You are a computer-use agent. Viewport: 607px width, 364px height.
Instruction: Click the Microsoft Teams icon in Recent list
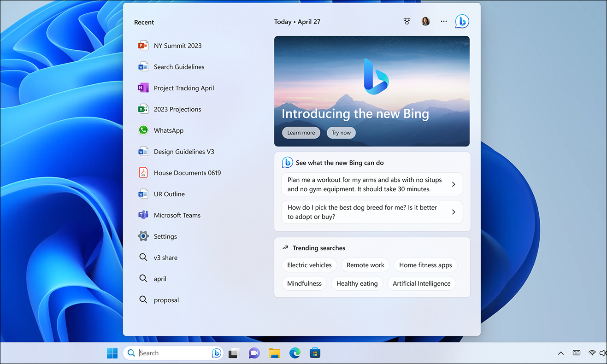pyautogui.click(x=143, y=215)
